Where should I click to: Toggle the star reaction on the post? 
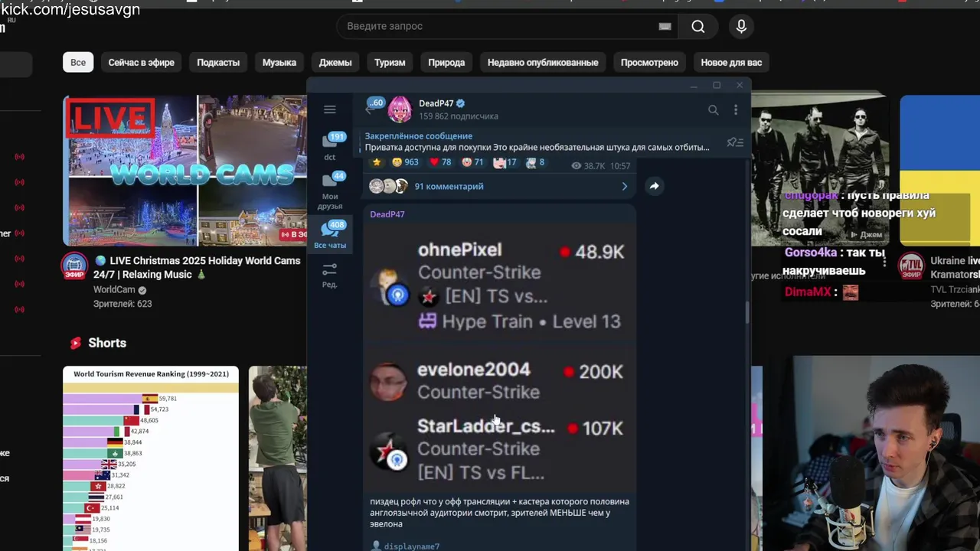click(376, 162)
